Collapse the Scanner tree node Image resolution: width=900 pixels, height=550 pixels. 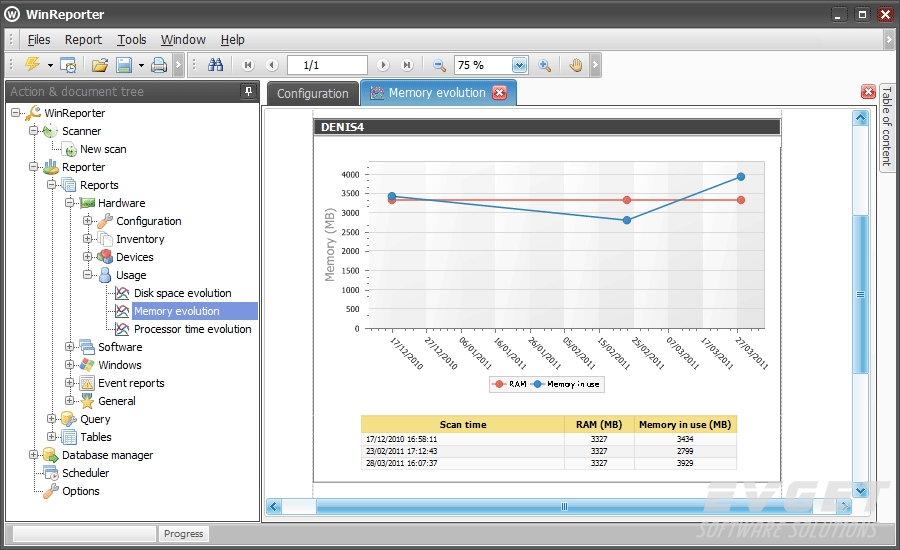click(x=33, y=131)
